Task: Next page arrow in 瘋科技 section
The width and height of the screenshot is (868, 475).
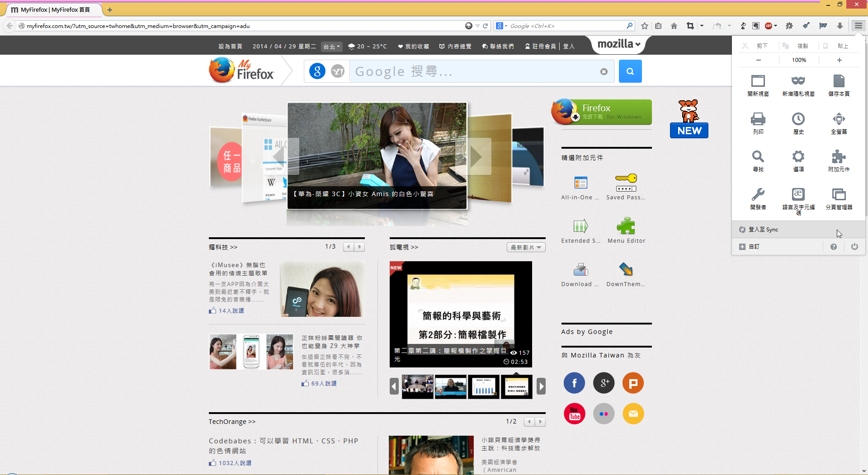Action: (x=360, y=247)
